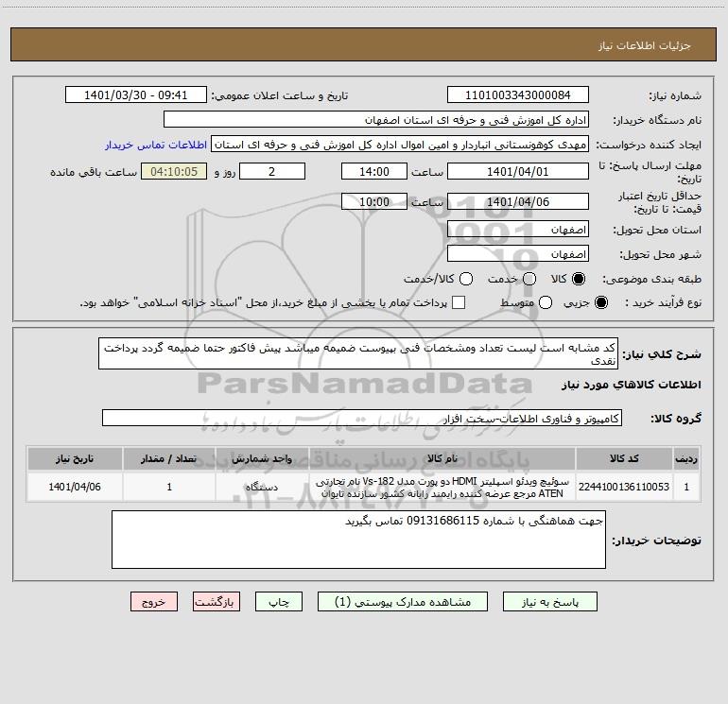Click the تعداد / مقدار column header
The width and height of the screenshot is (728, 704).
click(x=169, y=458)
